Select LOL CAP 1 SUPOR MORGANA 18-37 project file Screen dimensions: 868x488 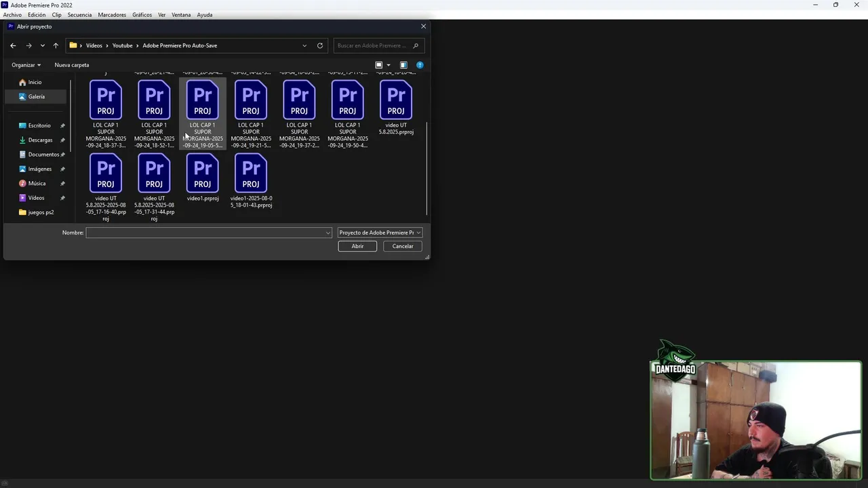(106, 114)
